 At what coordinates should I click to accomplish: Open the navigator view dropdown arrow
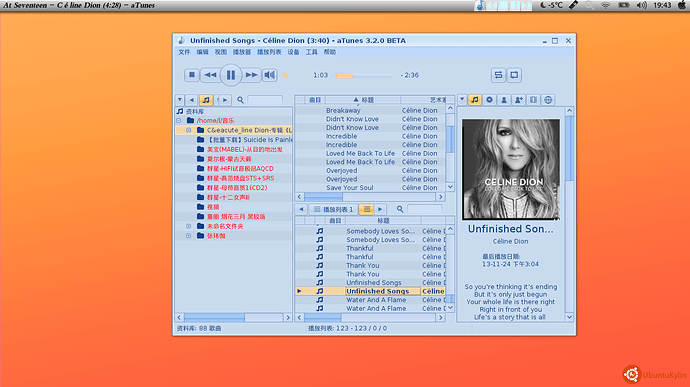pos(180,100)
